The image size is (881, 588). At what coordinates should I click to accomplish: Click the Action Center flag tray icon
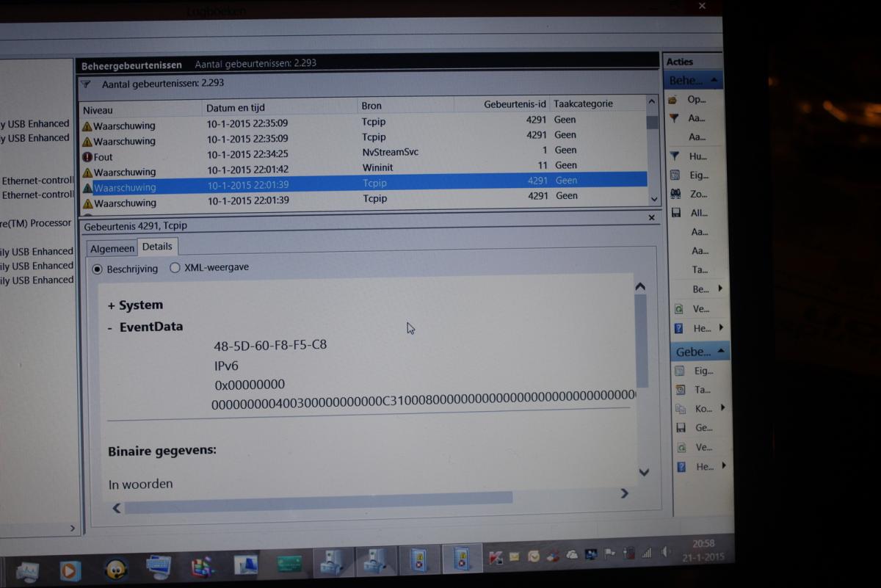(609, 553)
